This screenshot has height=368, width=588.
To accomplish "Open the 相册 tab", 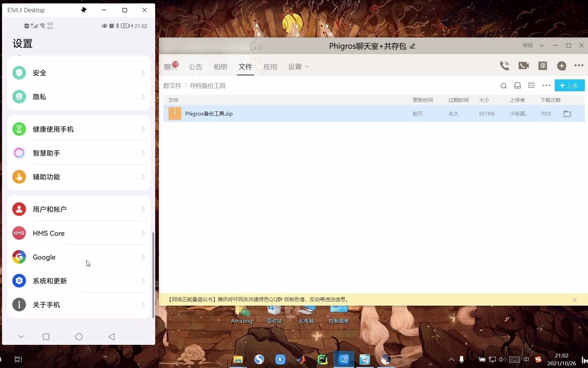I will click(220, 67).
